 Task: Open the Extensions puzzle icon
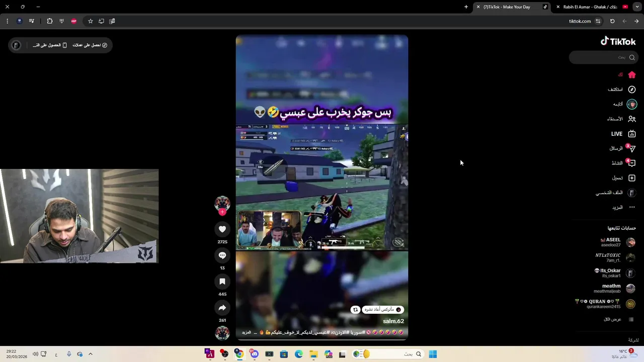coord(49,21)
